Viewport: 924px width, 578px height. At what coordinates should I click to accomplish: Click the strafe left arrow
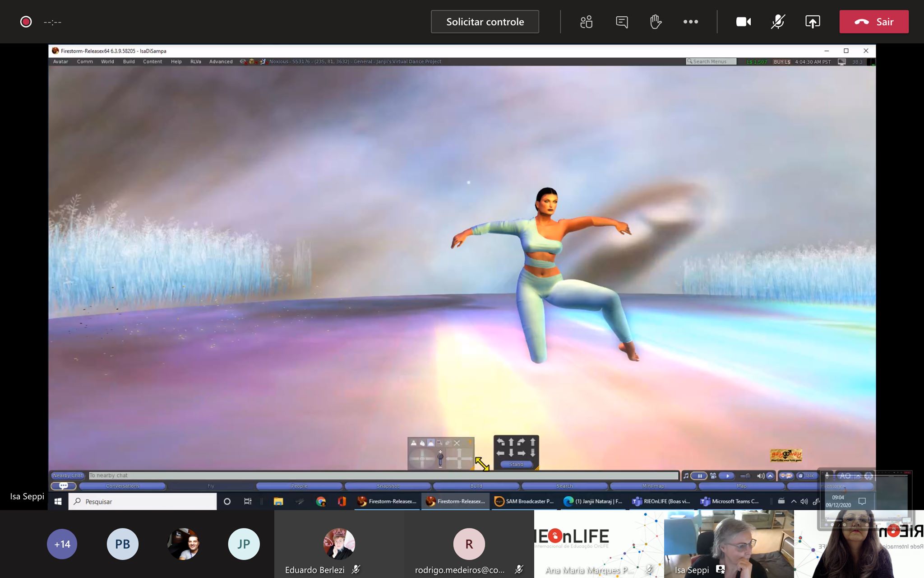tap(501, 453)
